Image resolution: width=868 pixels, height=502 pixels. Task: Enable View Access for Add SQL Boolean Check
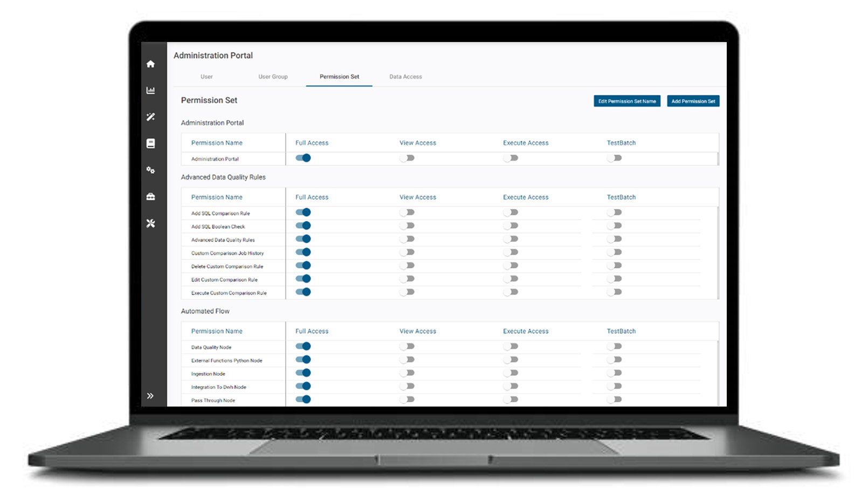(x=407, y=225)
